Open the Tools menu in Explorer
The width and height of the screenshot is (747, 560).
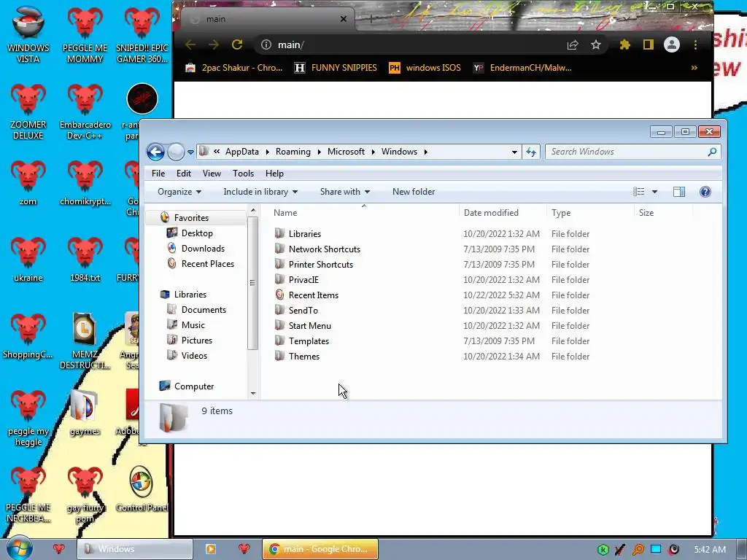[x=243, y=174]
